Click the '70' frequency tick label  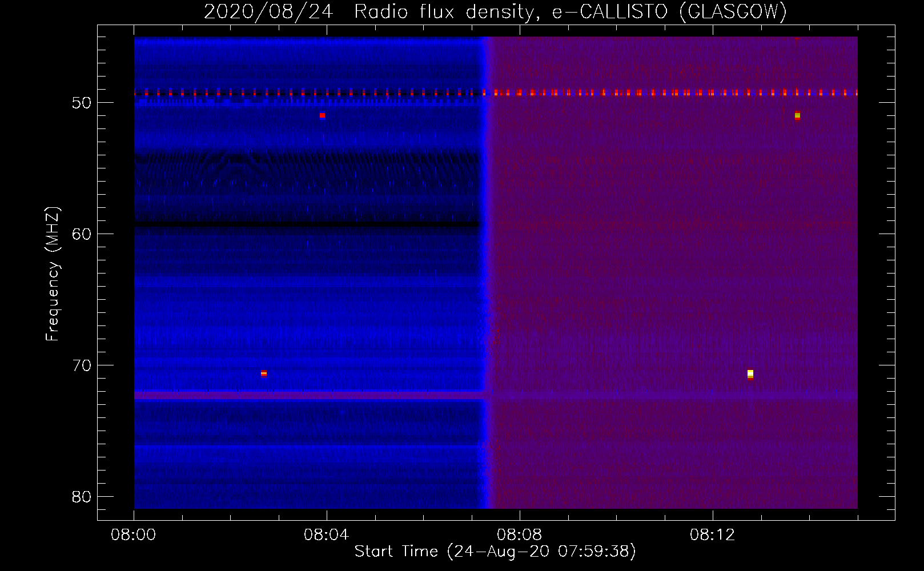click(x=82, y=365)
